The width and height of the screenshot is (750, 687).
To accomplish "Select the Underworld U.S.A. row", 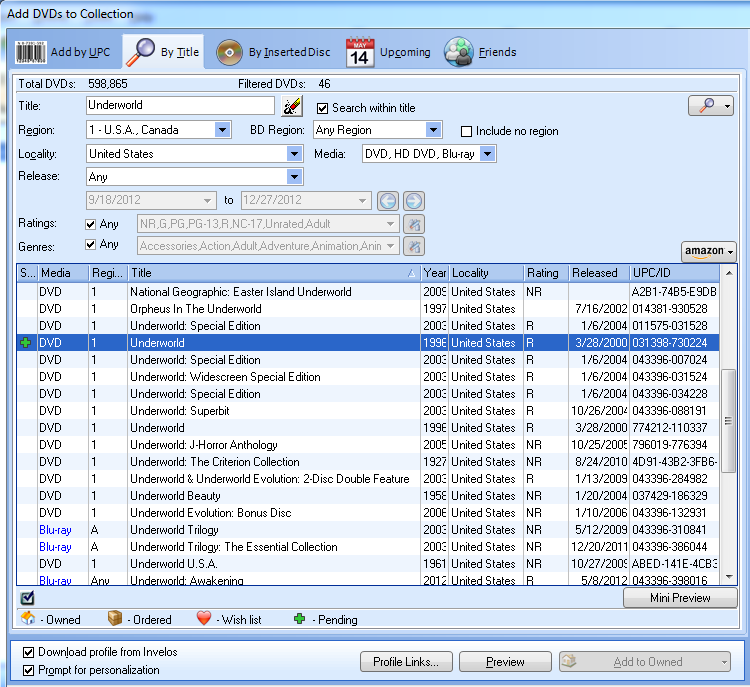I will (368, 564).
